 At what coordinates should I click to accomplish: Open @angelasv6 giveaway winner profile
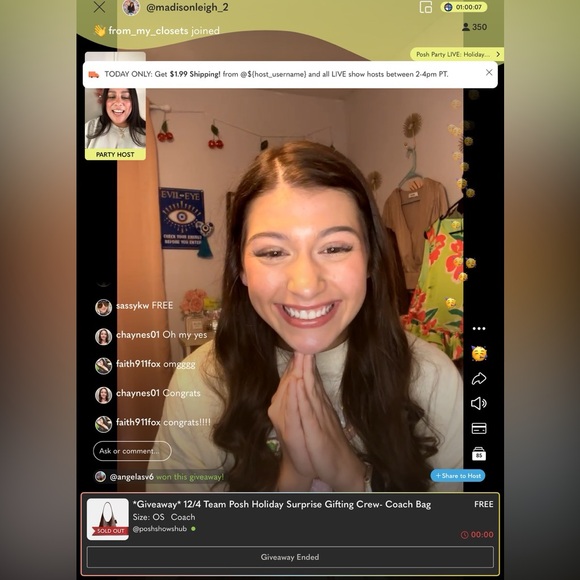coord(131,477)
